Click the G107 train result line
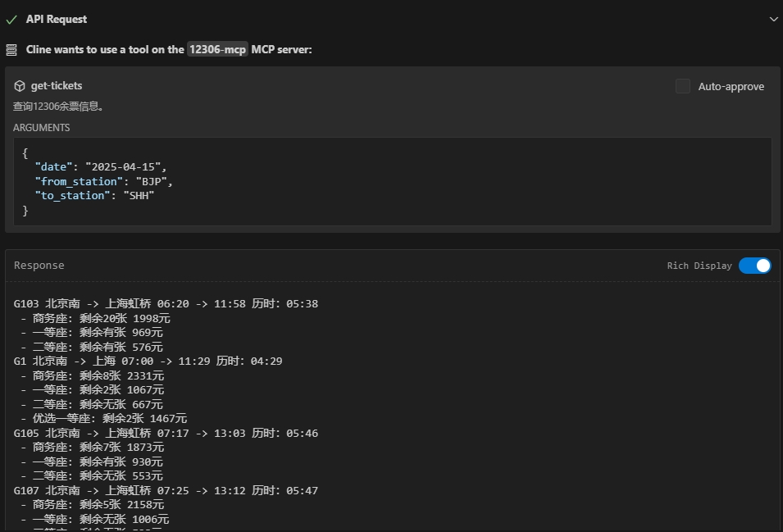Screen dimensions: 783x532 166,490
